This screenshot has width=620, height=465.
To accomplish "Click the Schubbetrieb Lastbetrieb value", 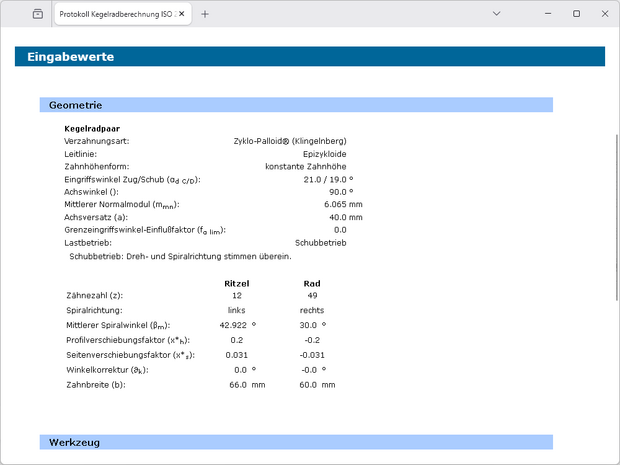I will pos(321,242).
